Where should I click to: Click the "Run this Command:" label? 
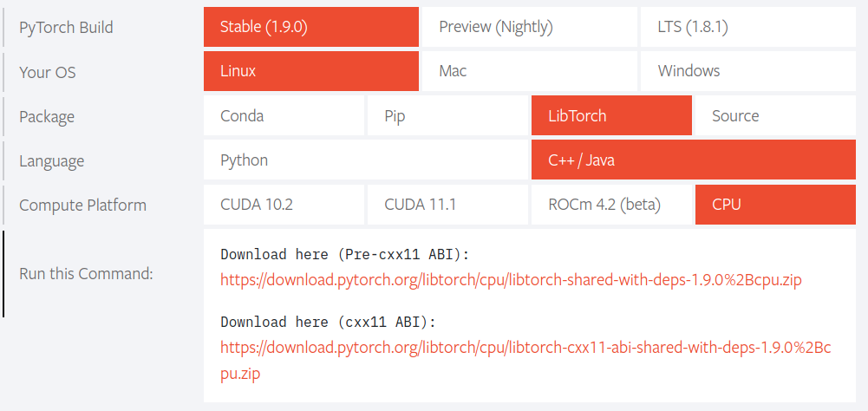pos(86,274)
